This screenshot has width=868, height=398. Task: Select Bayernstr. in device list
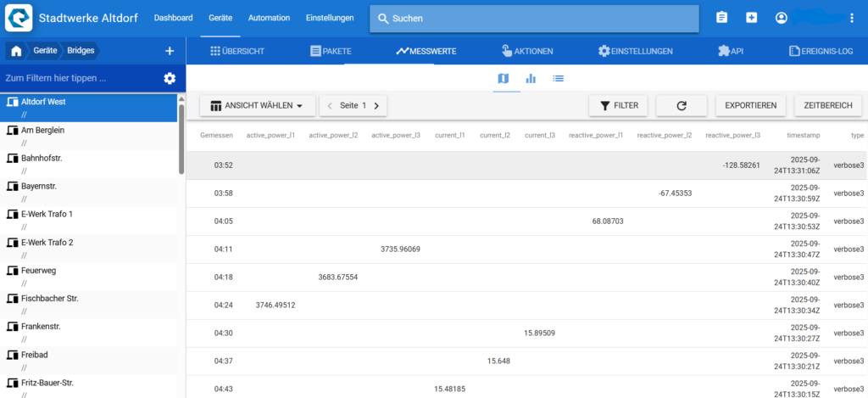coord(88,192)
